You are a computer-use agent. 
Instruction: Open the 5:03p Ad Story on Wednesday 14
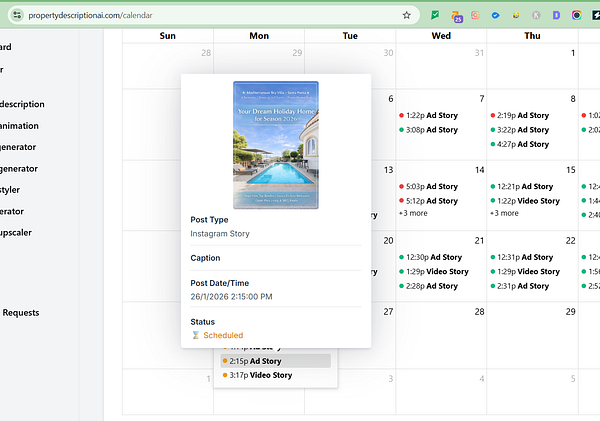428,186
